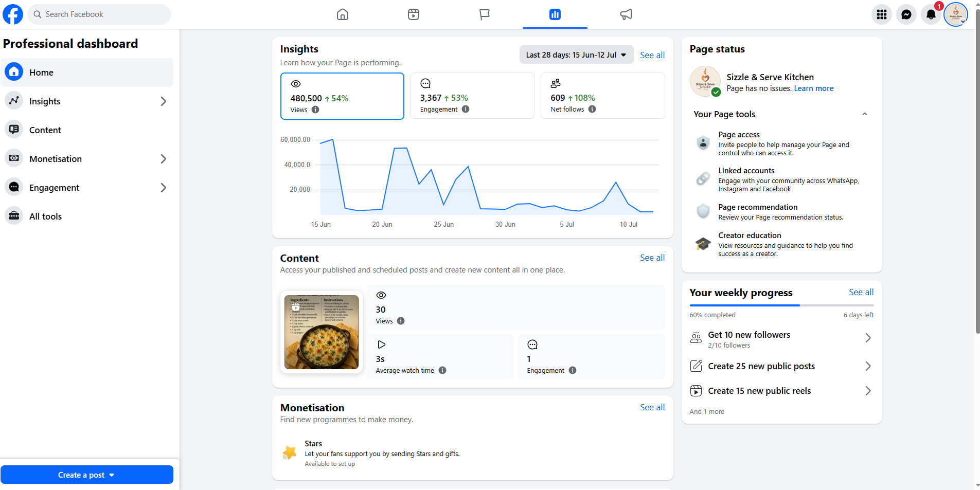Screen dimensions: 980x490
Task: Open the Ad Centre megaphone tab icon
Action: coord(626,14)
